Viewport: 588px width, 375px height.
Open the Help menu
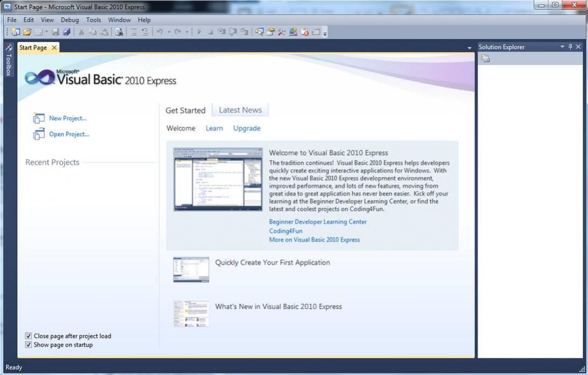click(144, 20)
